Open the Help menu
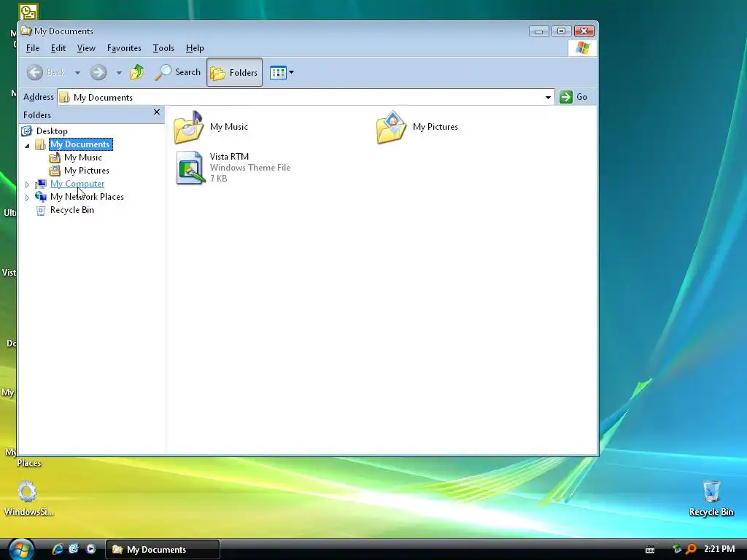The height and width of the screenshot is (560, 747). 195,48
